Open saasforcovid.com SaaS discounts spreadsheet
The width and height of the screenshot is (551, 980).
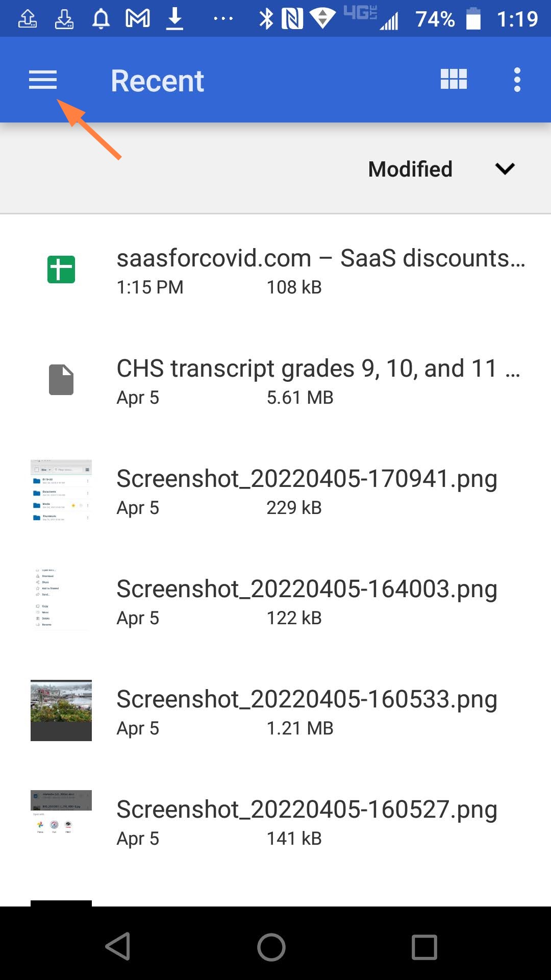(x=320, y=258)
